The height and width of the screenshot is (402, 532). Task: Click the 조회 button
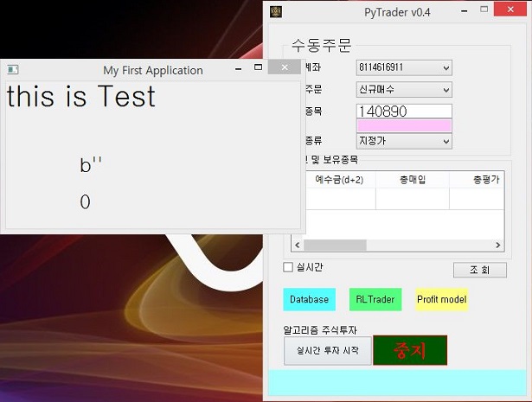[480, 270]
